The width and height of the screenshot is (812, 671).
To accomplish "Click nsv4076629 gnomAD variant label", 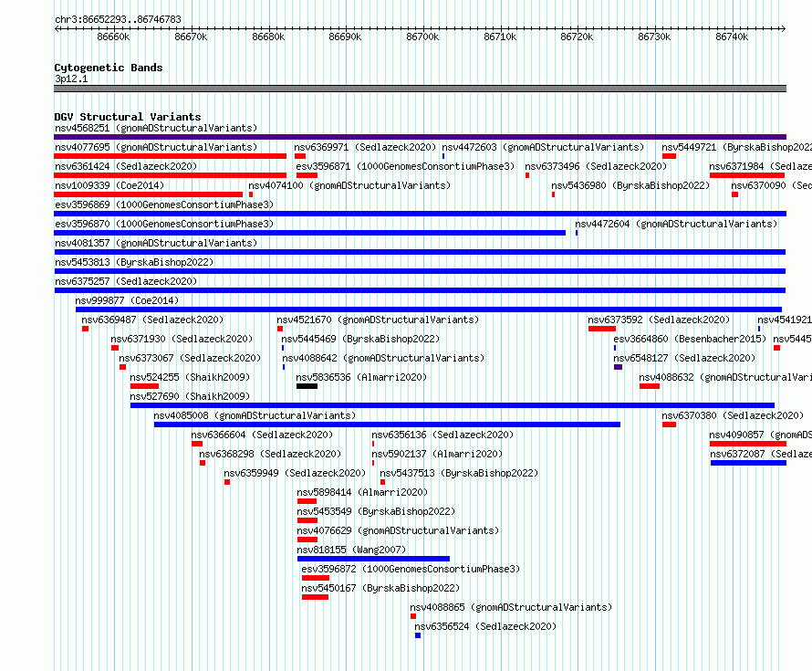I will pos(398,530).
